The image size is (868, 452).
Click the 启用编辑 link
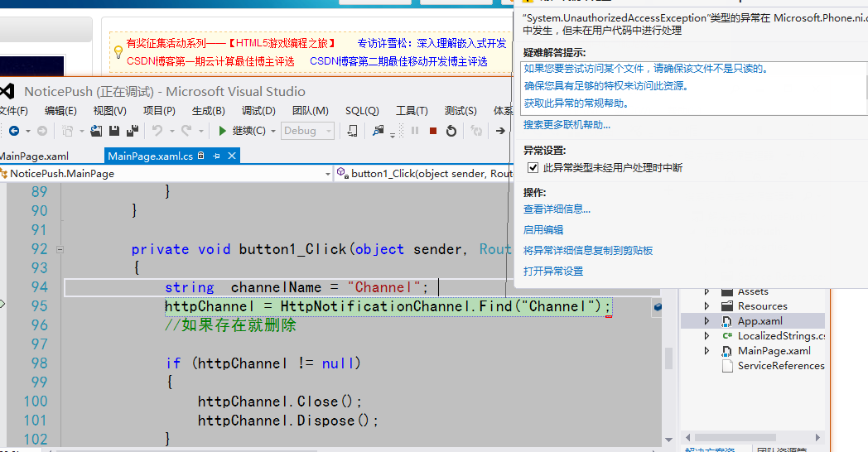(x=543, y=229)
